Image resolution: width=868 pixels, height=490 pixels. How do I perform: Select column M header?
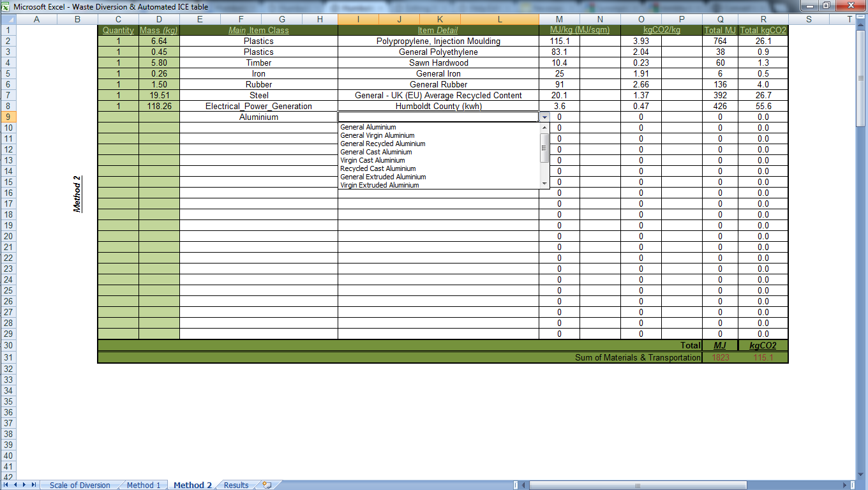click(x=559, y=19)
